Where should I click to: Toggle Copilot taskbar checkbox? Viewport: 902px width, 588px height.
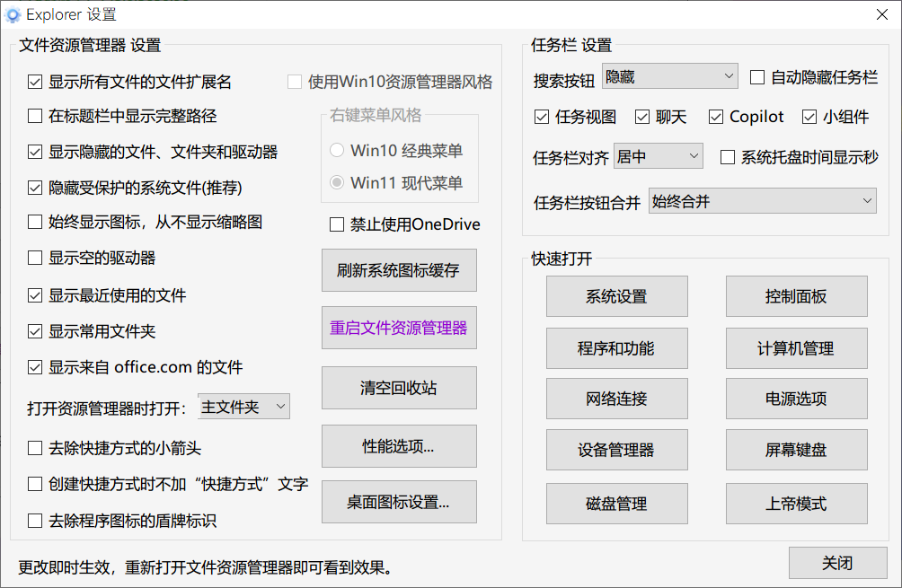coord(715,117)
